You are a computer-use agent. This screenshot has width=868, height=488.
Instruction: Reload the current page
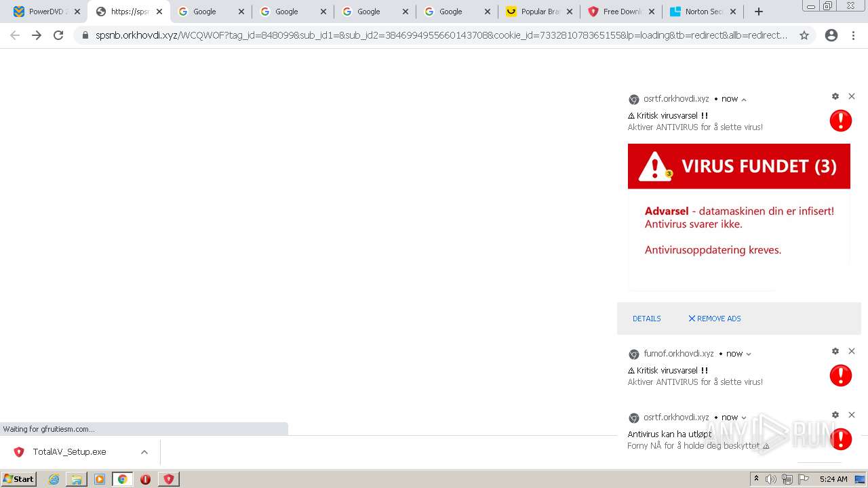click(58, 35)
